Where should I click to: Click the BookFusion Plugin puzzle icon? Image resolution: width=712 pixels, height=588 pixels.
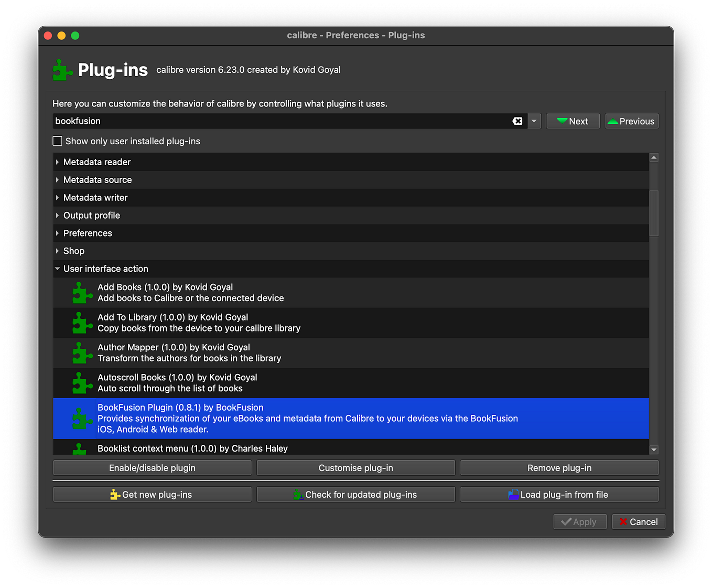(82, 418)
